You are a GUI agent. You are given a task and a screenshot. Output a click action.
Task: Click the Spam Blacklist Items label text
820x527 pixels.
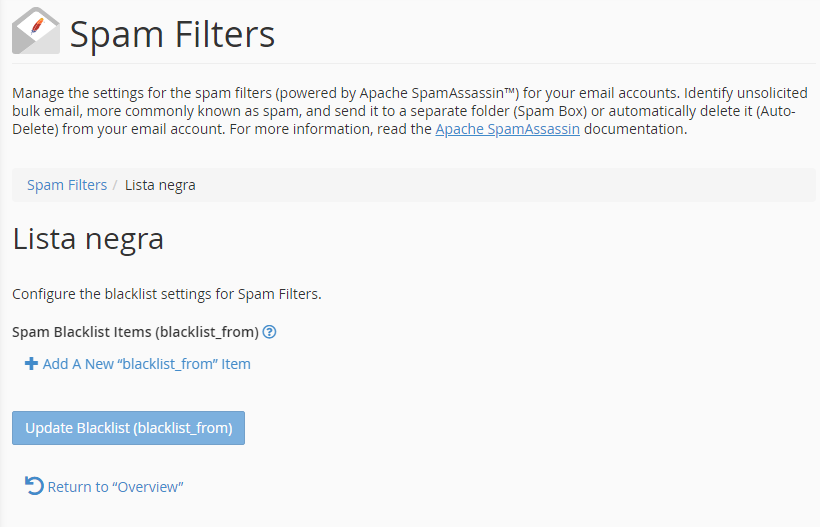(135, 332)
